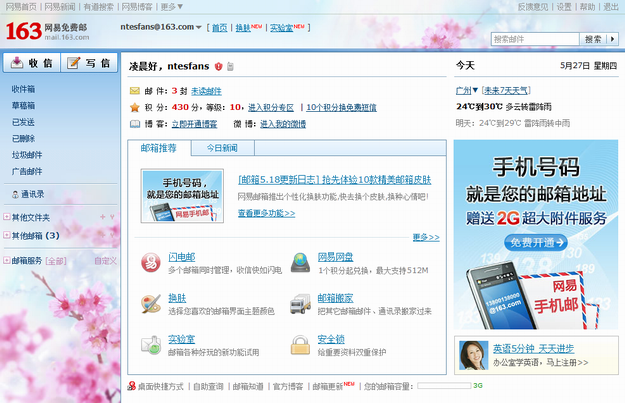This screenshot has height=403, width=625.
Task: Click the star icon beside 积分
Action: pos(135,107)
